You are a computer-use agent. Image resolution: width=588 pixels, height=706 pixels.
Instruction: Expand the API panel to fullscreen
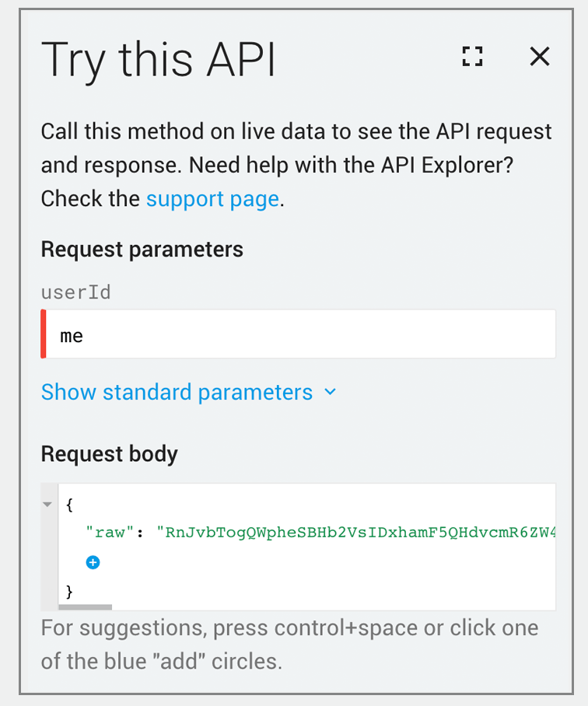tap(472, 56)
